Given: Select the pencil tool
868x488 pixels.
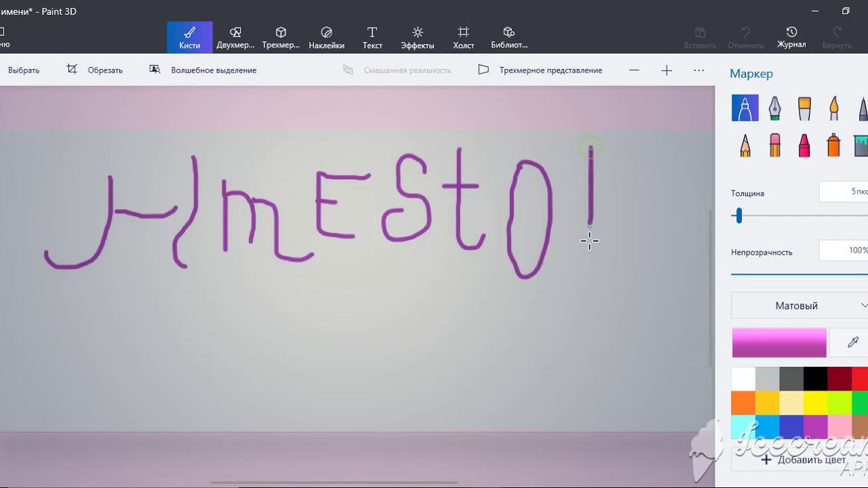Looking at the screenshot, I should tap(745, 145).
